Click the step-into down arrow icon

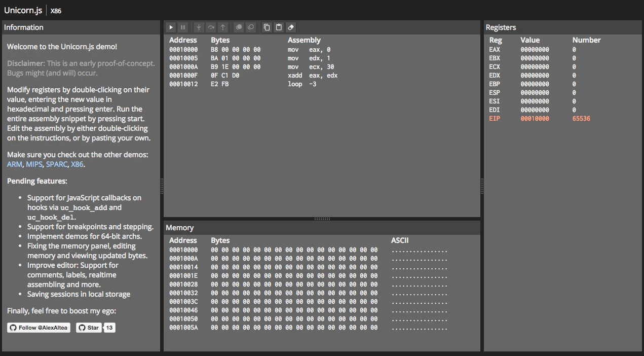pyautogui.click(x=199, y=27)
